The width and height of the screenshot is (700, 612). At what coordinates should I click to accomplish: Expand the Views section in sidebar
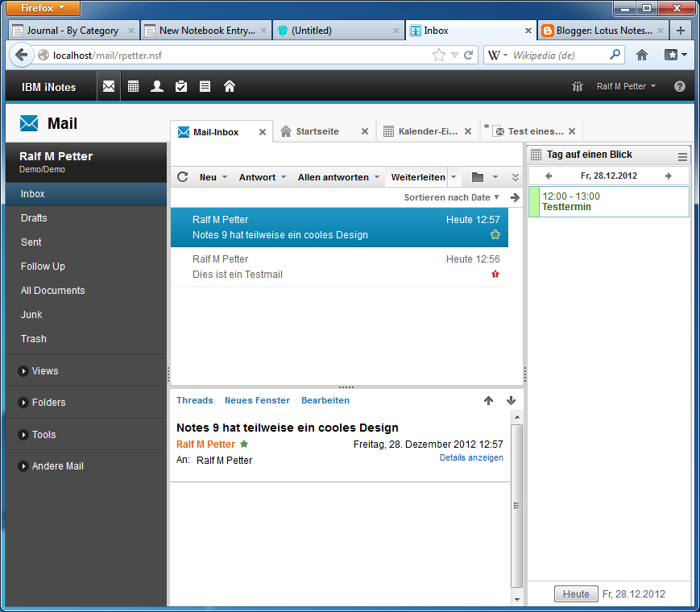click(x=23, y=371)
